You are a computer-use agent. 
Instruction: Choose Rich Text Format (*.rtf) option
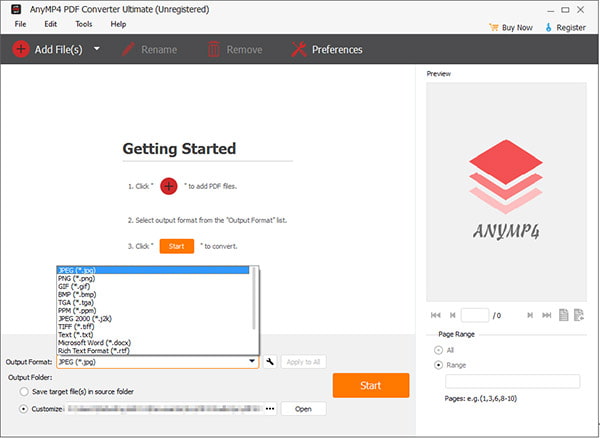153,350
